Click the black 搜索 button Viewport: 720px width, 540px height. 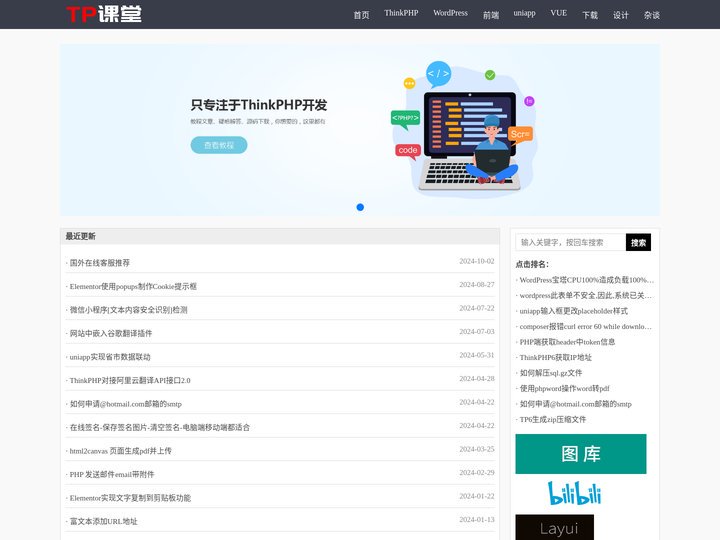coord(638,242)
